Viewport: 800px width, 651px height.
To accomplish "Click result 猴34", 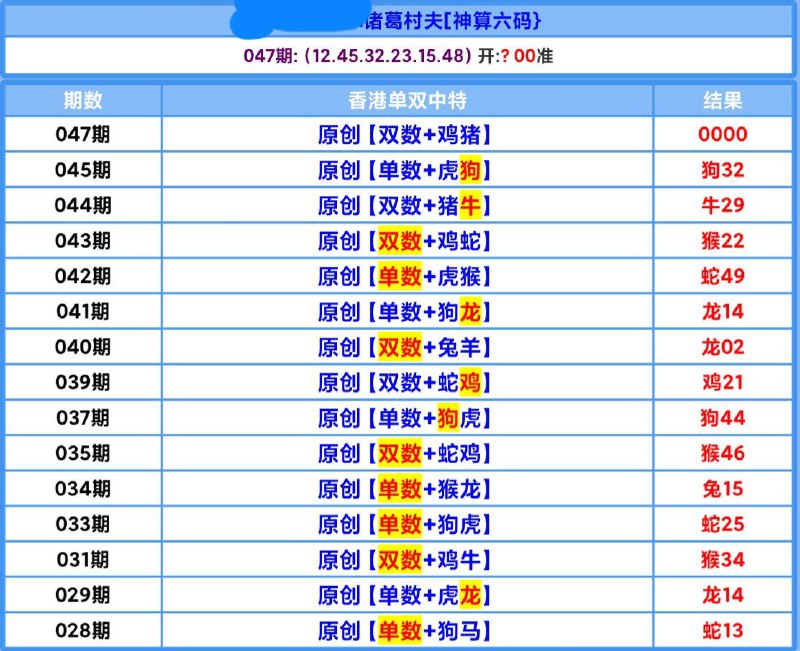I will (x=722, y=560).
